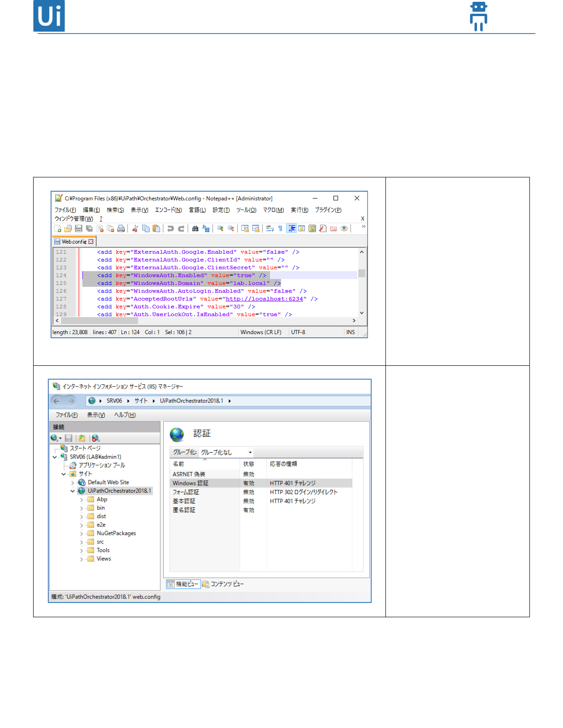The height and width of the screenshot is (728, 563).
Task: Click INS mode in Notepad++ status bar
Action: click(x=350, y=332)
